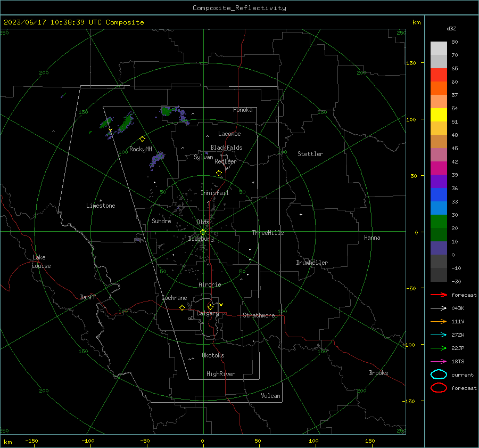Click the Cochrane label
Viewport: 479px width, 448px height.
pyautogui.click(x=174, y=298)
